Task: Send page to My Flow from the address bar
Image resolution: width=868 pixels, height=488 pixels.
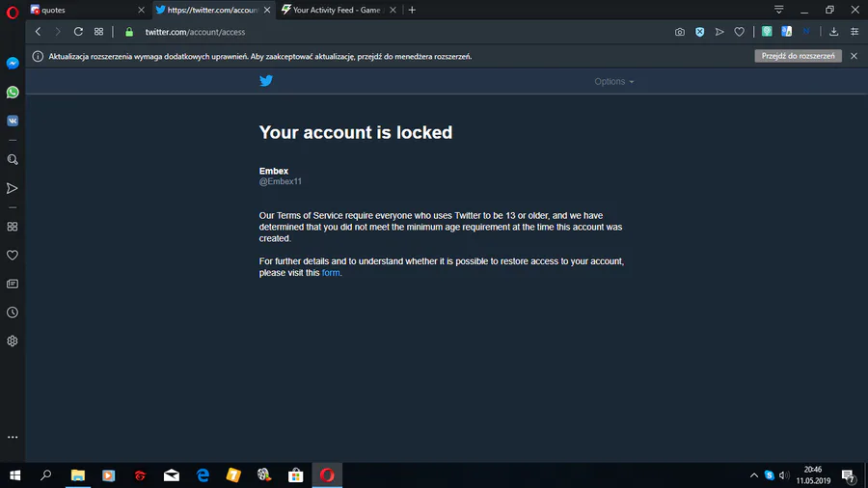Action: coord(719,32)
